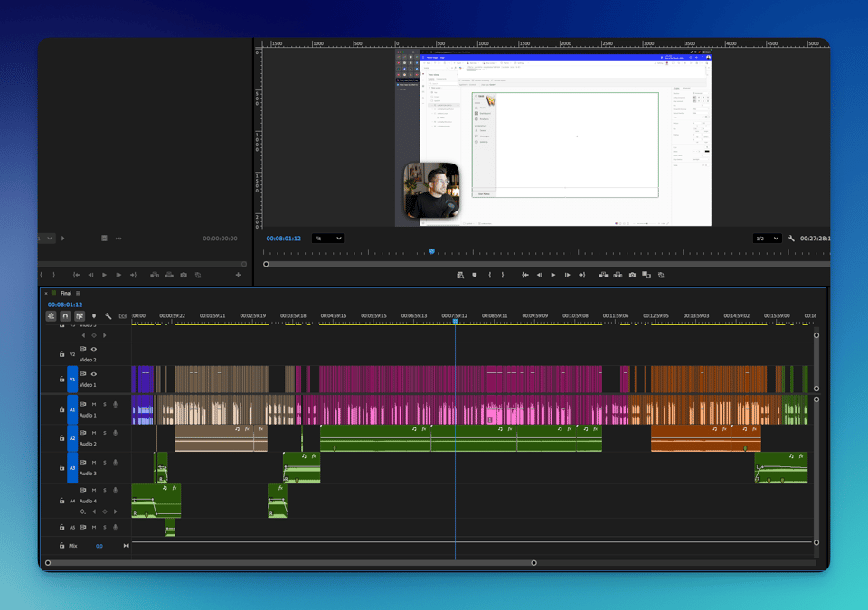Click Step Forward one frame in Program monitor
Viewport: 868px width, 610px height.
tap(567, 275)
